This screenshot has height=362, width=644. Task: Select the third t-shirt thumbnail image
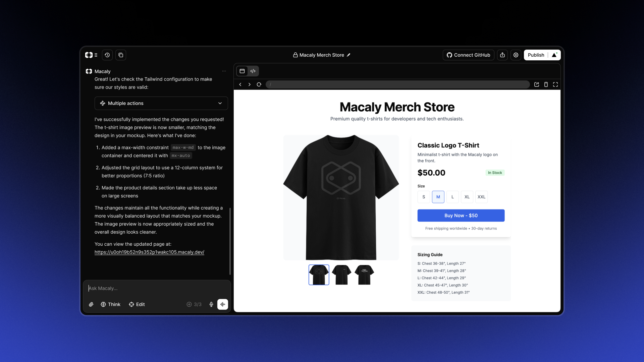tap(364, 275)
